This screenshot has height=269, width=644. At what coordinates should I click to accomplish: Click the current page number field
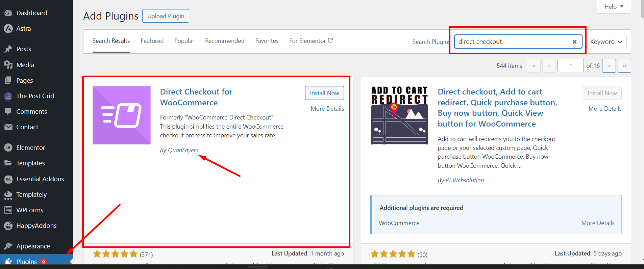[570, 66]
